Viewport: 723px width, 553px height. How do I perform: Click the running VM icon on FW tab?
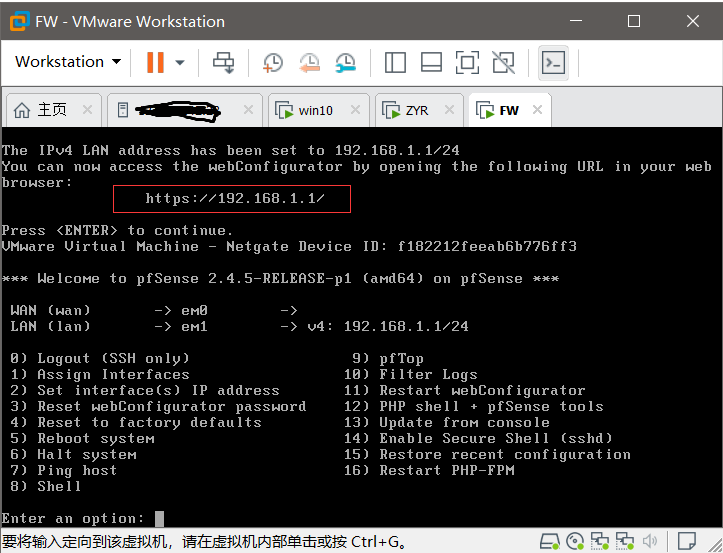485,111
